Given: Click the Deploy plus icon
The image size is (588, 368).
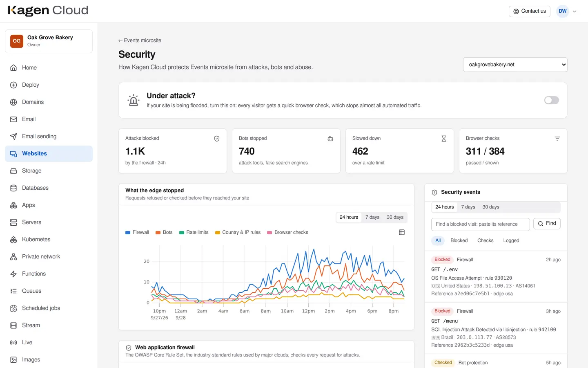Looking at the screenshot, I should coord(13,85).
